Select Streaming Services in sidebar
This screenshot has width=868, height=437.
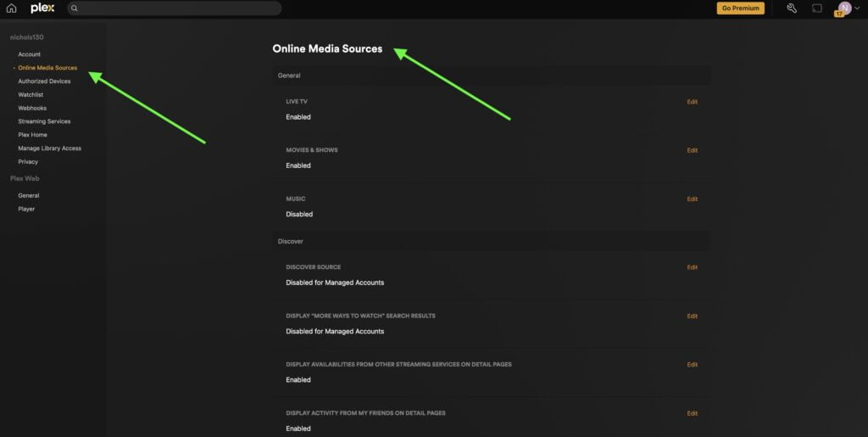(x=44, y=121)
